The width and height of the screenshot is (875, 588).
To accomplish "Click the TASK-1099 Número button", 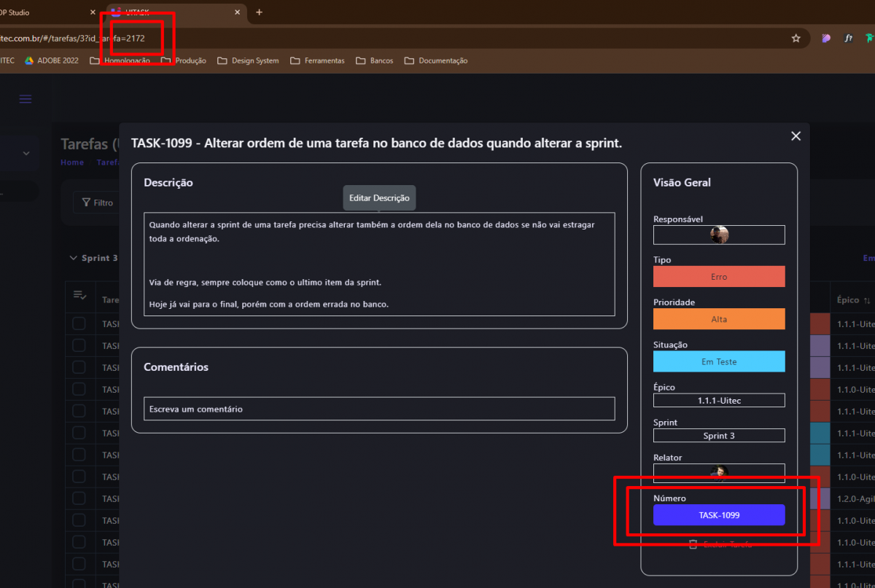I will 719,515.
